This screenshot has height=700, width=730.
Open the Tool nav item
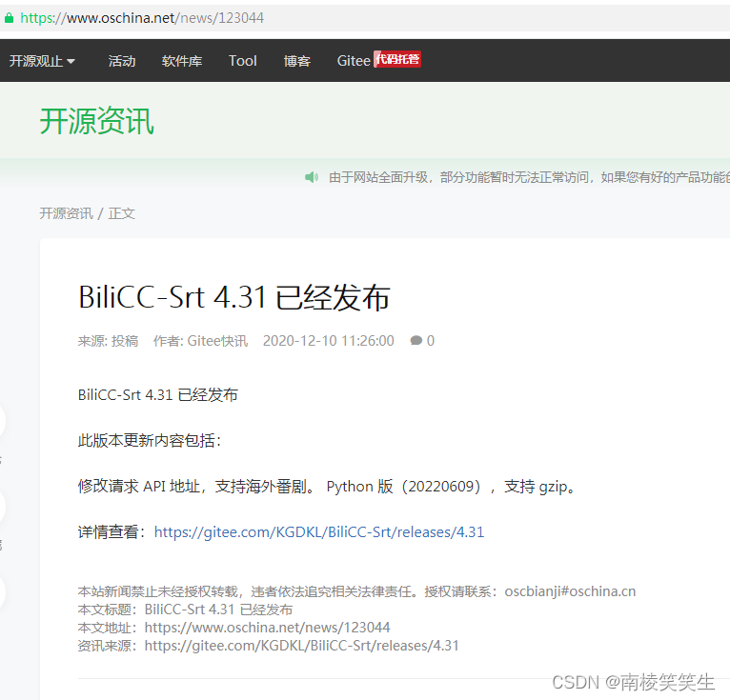point(243,61)
